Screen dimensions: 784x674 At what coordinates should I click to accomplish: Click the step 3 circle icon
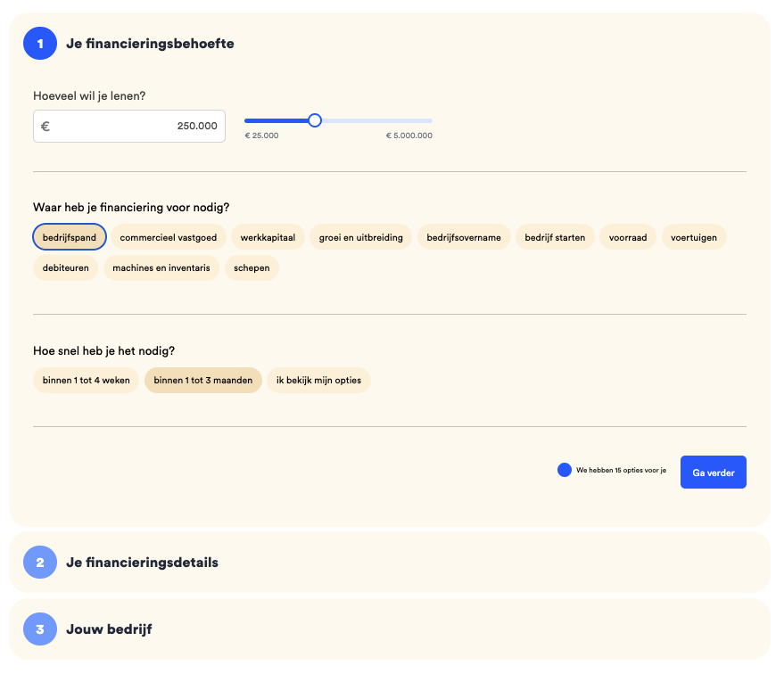[x=40, y=629]
